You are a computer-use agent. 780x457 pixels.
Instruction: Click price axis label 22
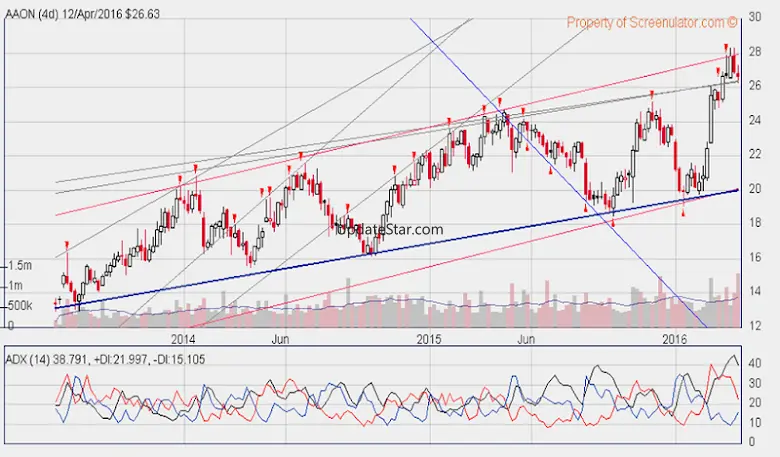click(x=755, y=154)
